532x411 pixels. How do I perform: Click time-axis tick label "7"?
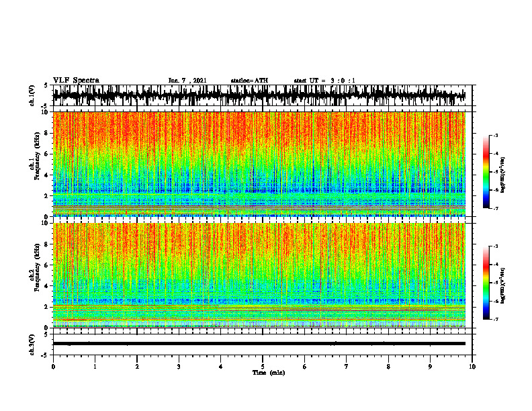point(347,367)
